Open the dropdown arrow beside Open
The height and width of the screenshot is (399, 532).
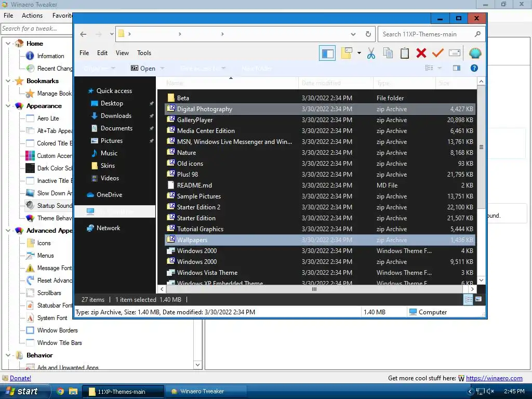click(x=162, y=68)
